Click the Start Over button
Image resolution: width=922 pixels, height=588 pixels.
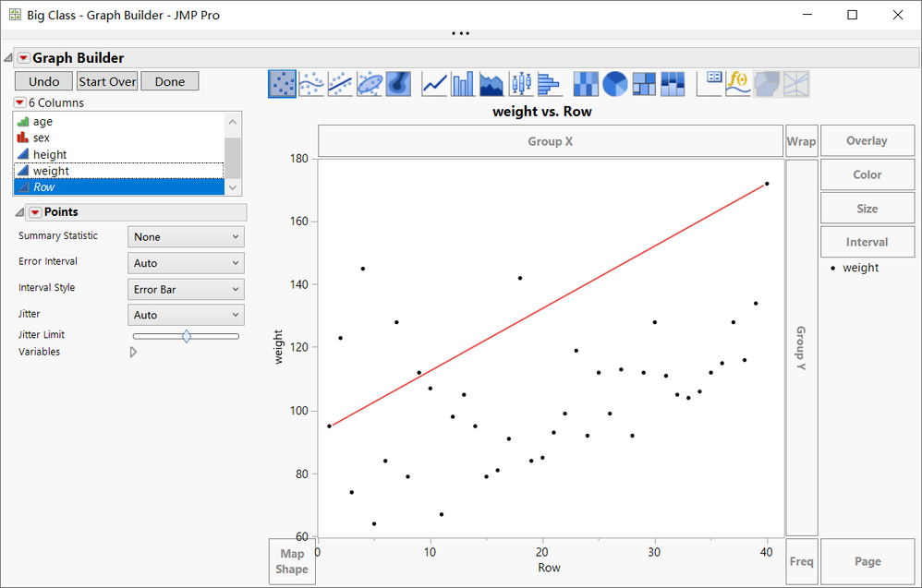coord(107,81)
